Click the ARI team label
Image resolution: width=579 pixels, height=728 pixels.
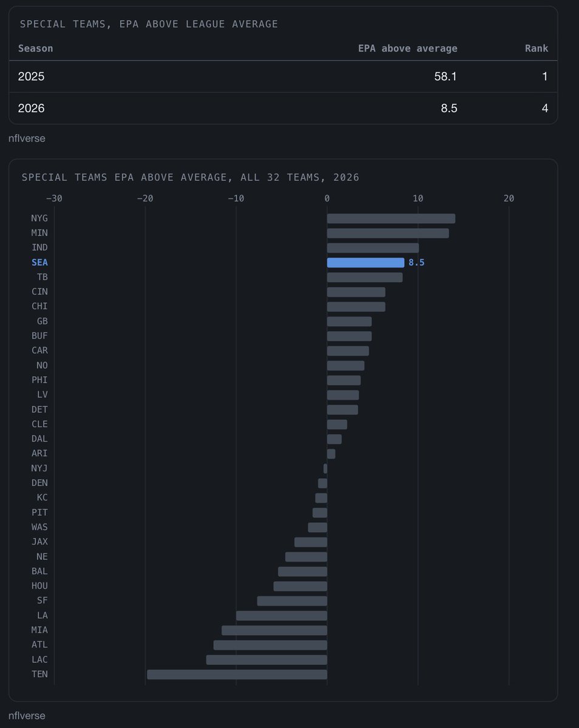39,454
